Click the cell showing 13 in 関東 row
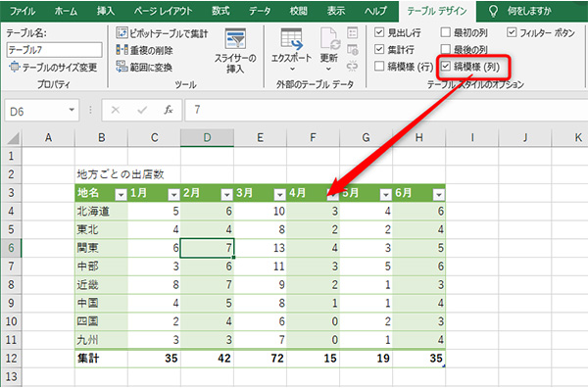The width and height of the screenshot is (588, 388). point(260,248)
